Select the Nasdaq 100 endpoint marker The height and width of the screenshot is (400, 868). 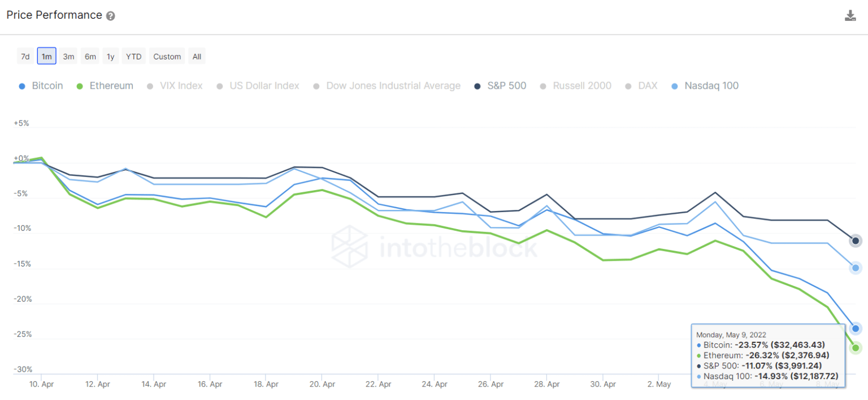pos(856,268)
